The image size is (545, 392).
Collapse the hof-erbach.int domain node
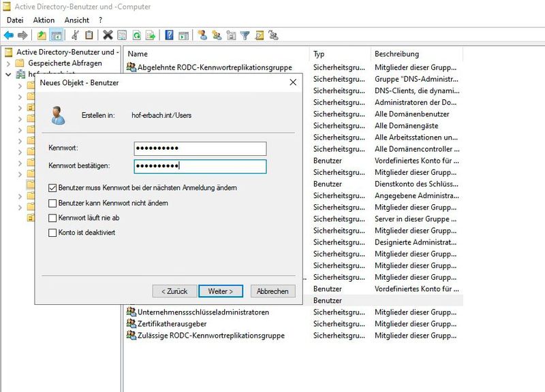[7, 75]
